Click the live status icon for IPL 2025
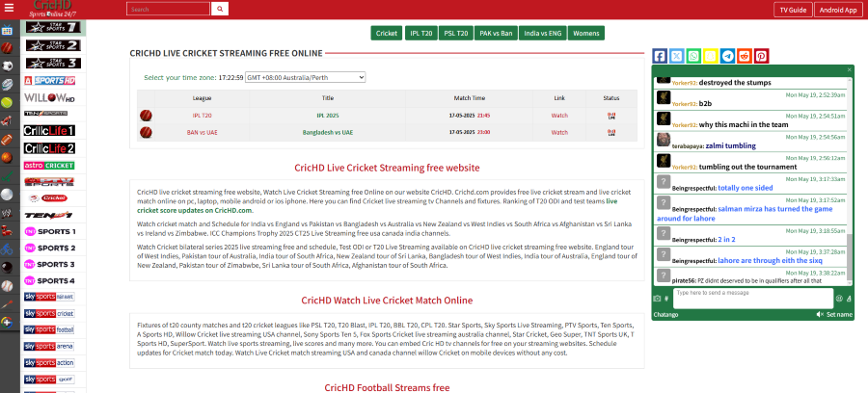Viewport: 868px width, 393px height. pos(611,117)
